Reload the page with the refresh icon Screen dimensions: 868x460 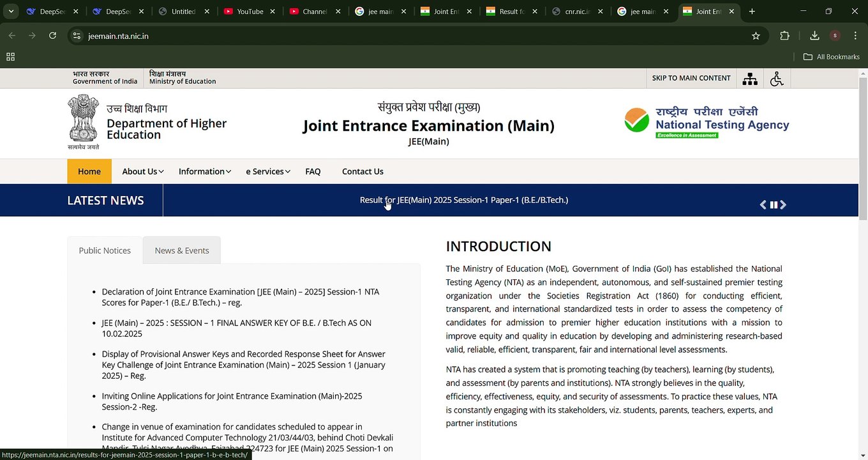52,36
